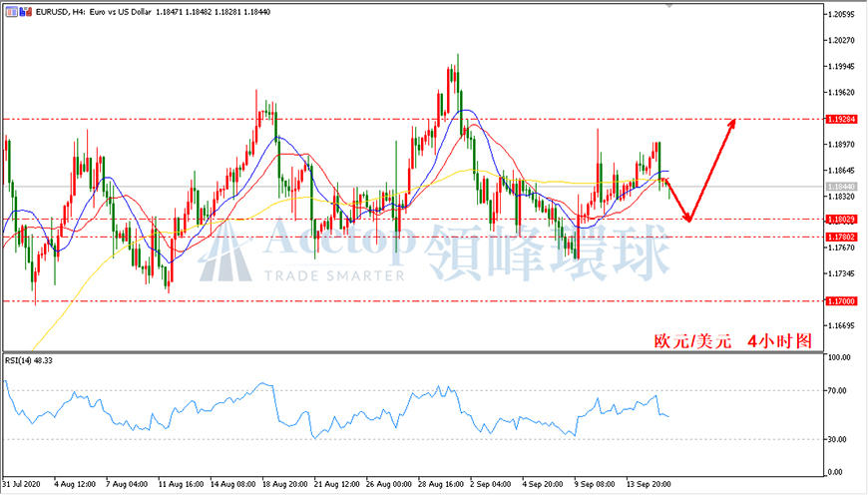Screen dimensions: 868x495
Task: Click the RSI(14) 48.33 indicator label
Action: 29,360
